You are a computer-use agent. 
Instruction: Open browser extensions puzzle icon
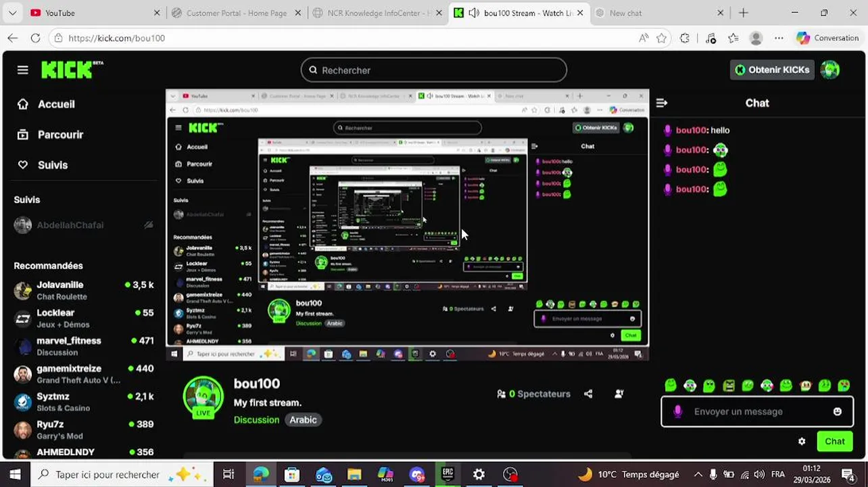point(685,38)
